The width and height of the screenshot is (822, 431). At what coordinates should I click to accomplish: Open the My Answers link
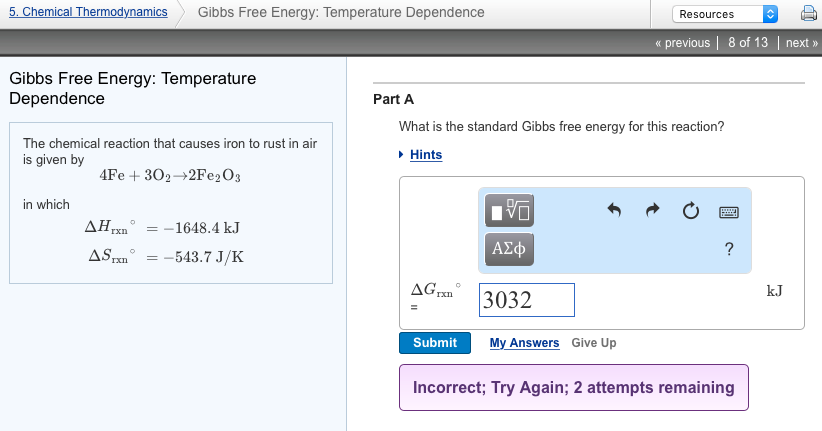(x=524, y=343)
